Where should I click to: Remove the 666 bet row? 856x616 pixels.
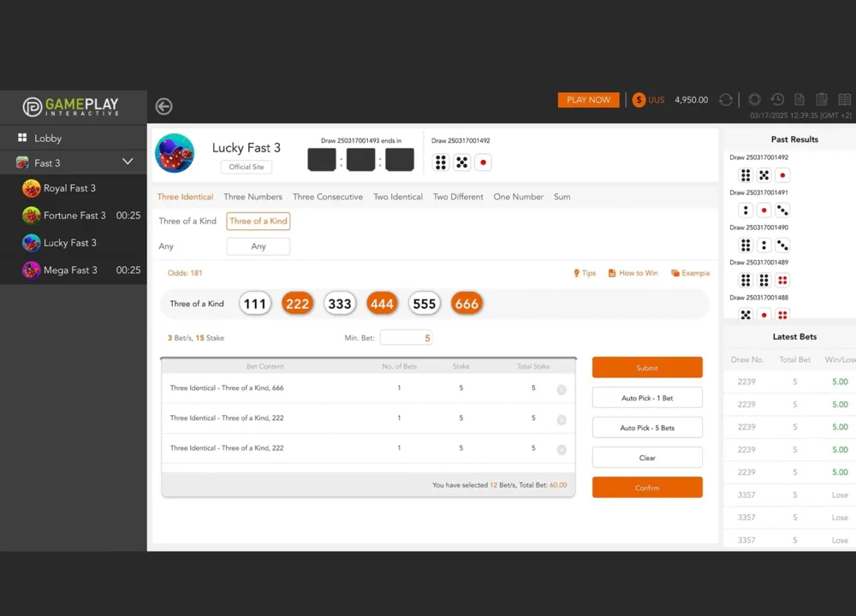562,389
